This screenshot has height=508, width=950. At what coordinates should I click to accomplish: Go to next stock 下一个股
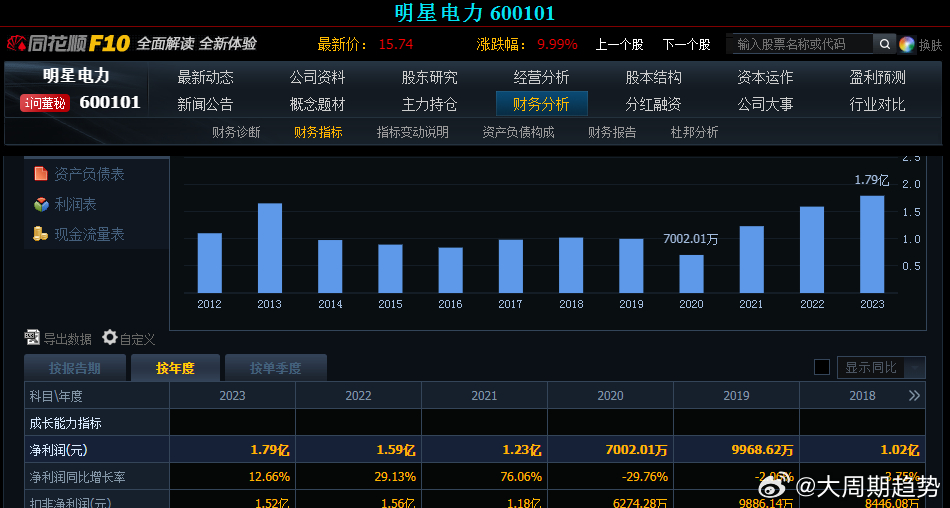click(x=686, y=44)
